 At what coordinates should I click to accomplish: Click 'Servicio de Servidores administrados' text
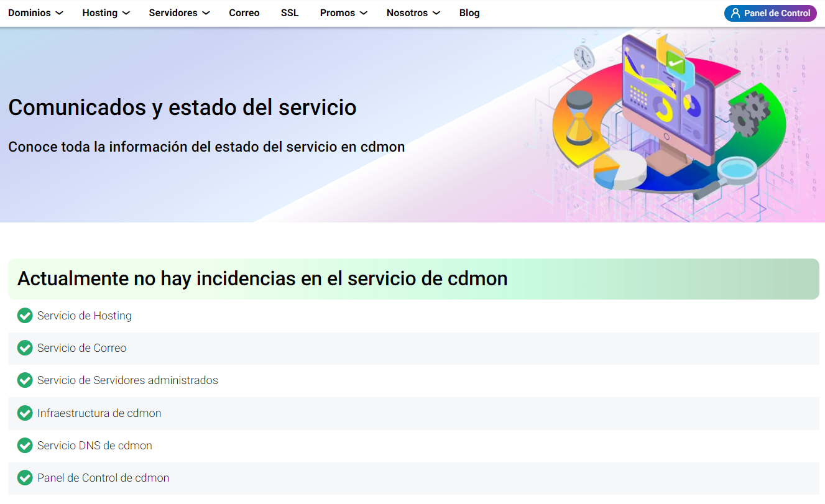127,380
